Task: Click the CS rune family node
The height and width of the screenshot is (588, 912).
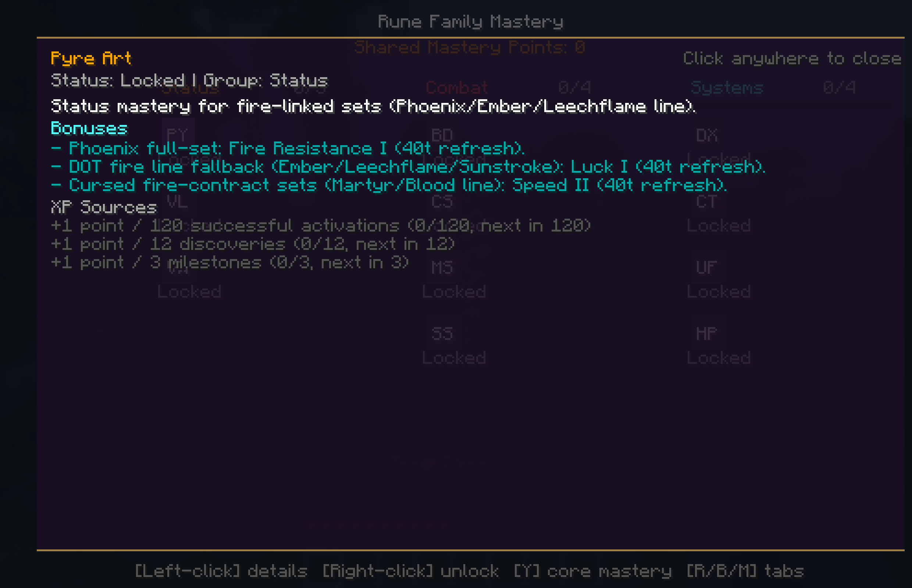Action: click(x=442, y=201)
